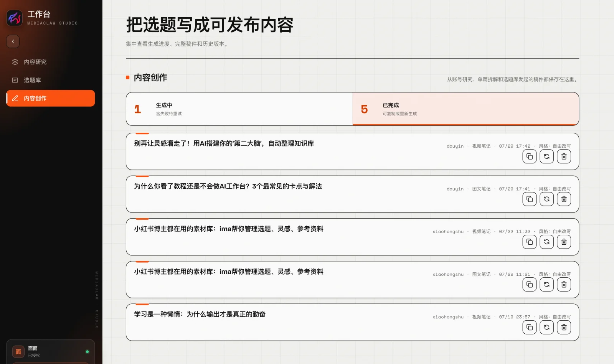The height and width of the screenshot is (364, 614).
Task: Copy the '学习是一种懒惰' draft
Action: [x=530, y=328]
